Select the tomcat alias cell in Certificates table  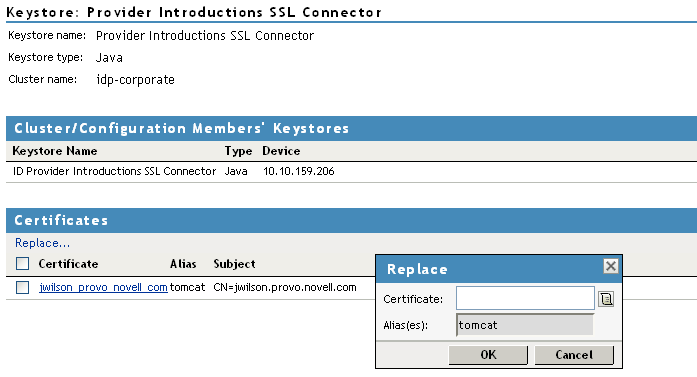tap(187, 287)
